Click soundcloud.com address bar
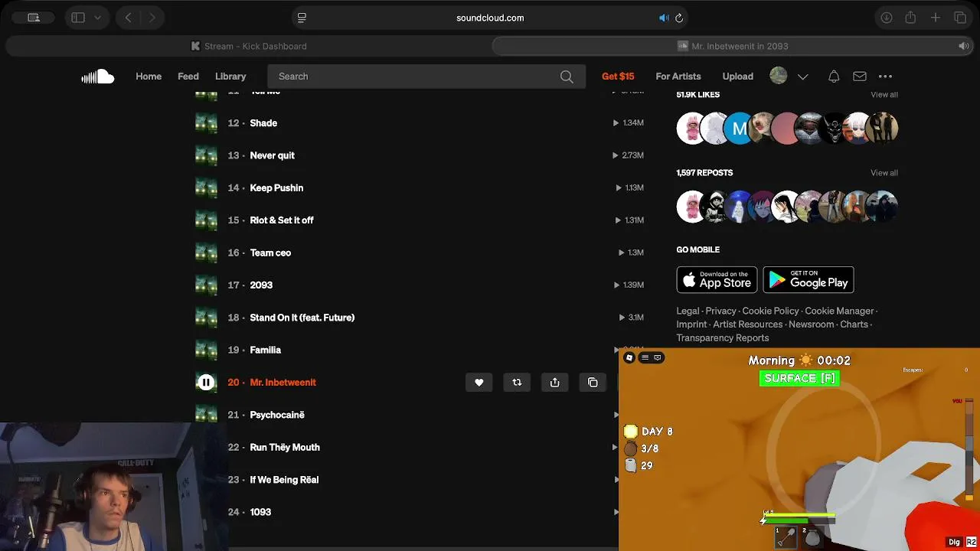This screenshot has width=980, height=551. click(x=490, y=18)
